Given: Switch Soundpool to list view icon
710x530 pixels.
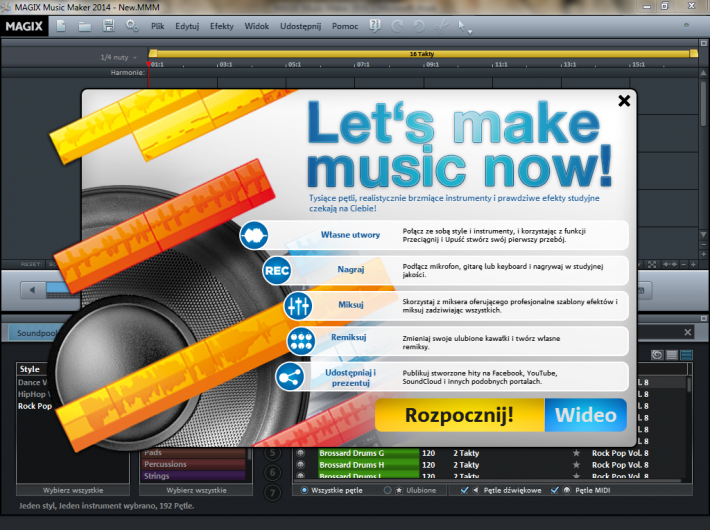Looking at the screenshot, I should click(672, 355).
